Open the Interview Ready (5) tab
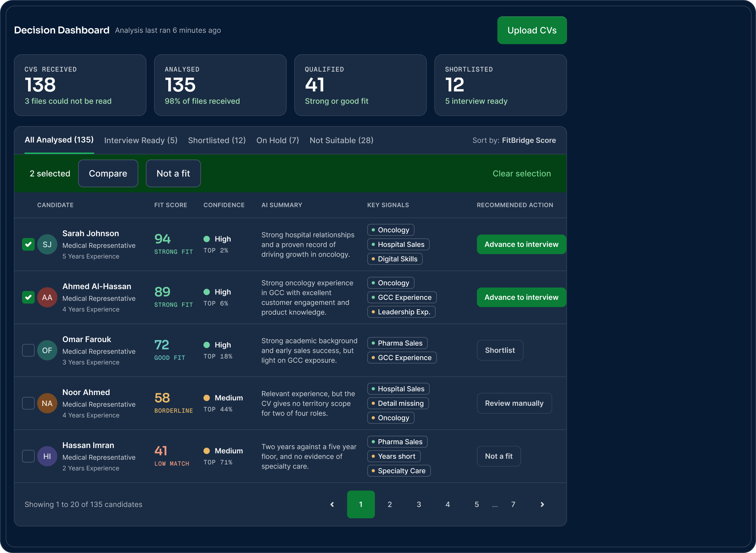 (141, 140)
